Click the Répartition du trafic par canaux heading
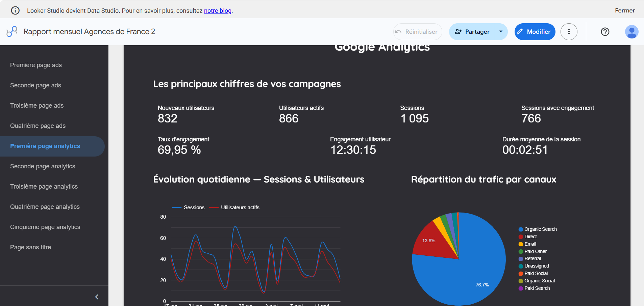 484,179
